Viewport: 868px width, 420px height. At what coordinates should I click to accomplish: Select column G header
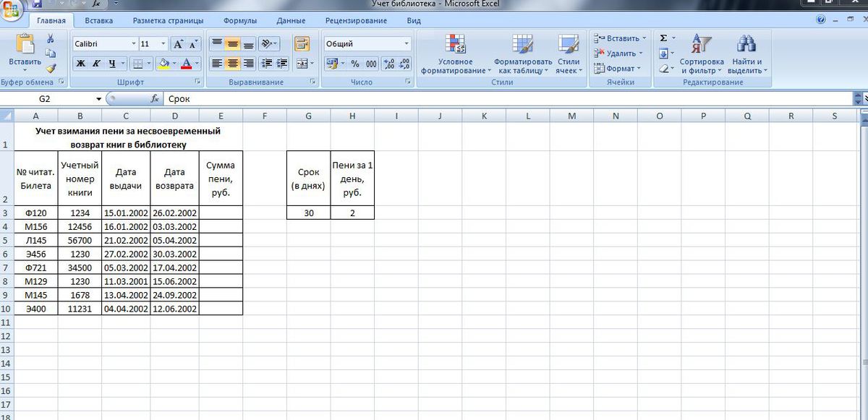tap(309, 115)
